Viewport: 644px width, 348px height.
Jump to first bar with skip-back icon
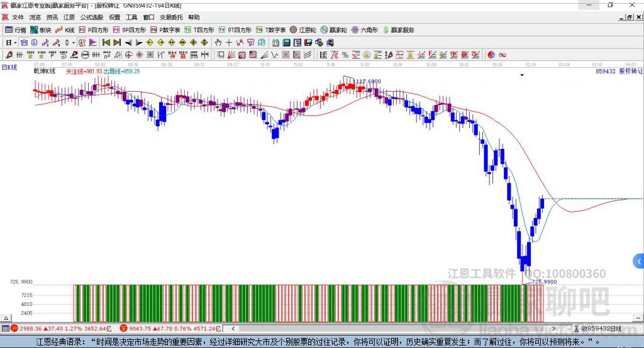pyautogui.click(x=106, y=43)
